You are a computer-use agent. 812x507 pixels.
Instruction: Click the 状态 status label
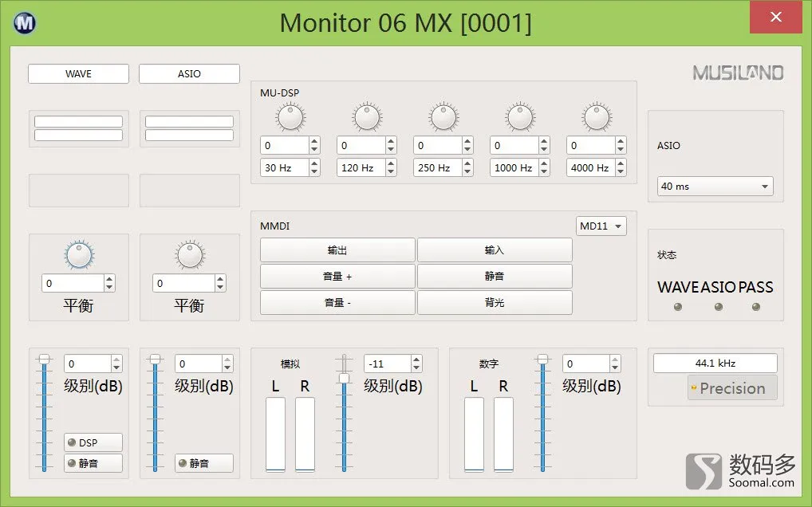tap(667, 254)
